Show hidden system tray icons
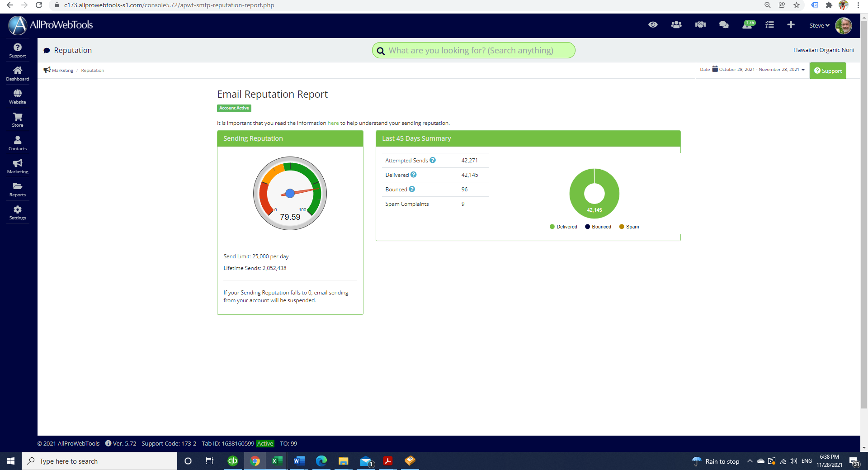 [x=750, y=461]
